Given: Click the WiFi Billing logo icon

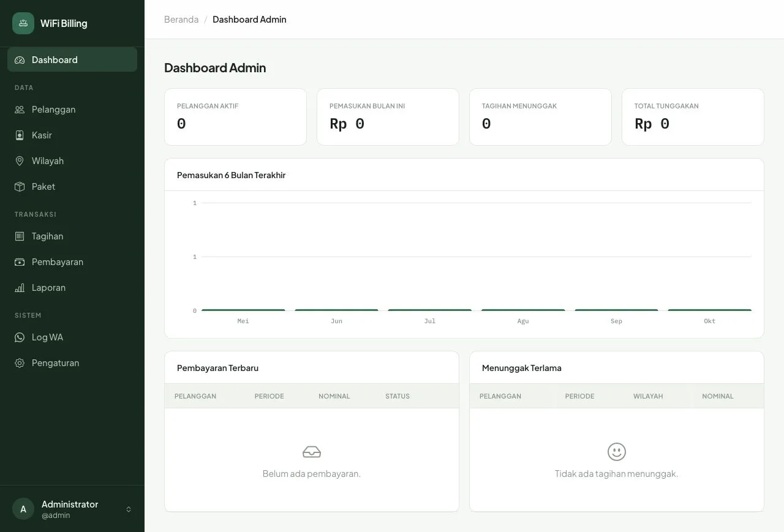Looking at the screenshot, I should [x=23, y=23].
